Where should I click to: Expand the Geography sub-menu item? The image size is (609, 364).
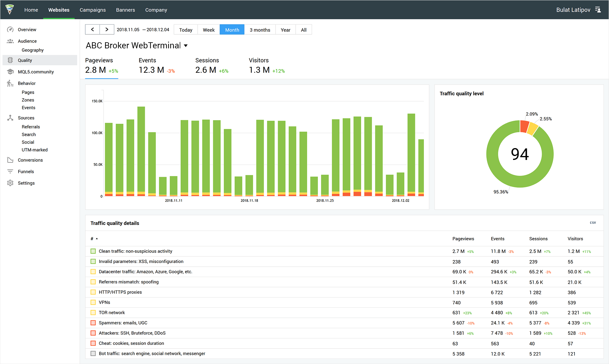(32, 49)
